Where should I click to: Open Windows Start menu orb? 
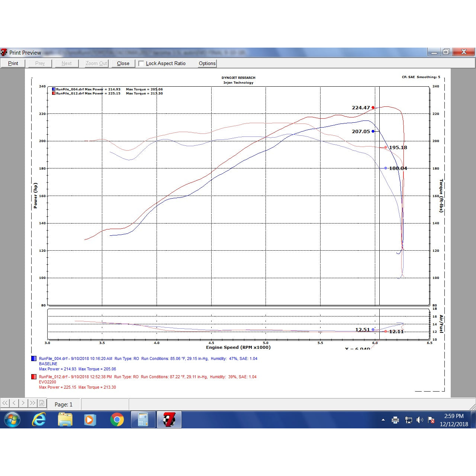(x=12, y=420)
